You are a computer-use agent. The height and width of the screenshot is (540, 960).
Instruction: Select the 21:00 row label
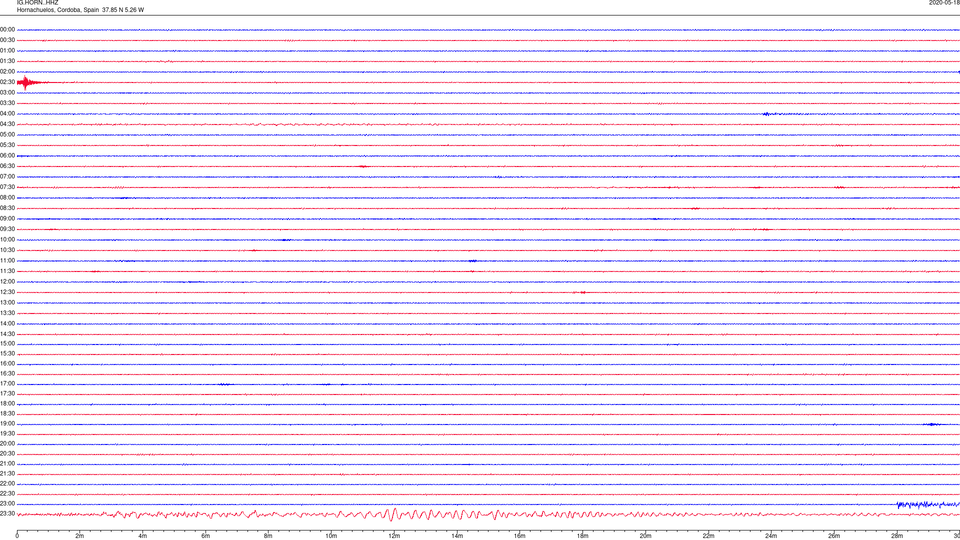click(7, 464)
